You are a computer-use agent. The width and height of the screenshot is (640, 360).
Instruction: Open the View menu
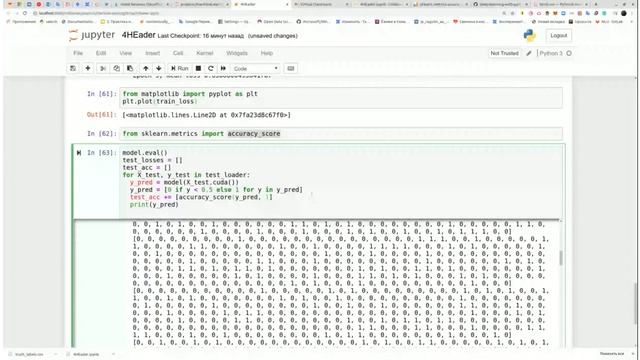[125, 53]
